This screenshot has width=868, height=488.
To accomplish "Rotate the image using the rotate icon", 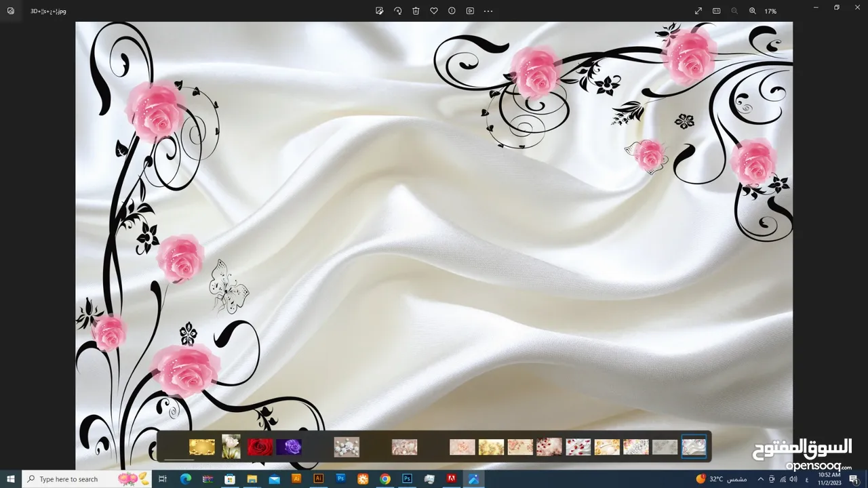I will 398,11.
